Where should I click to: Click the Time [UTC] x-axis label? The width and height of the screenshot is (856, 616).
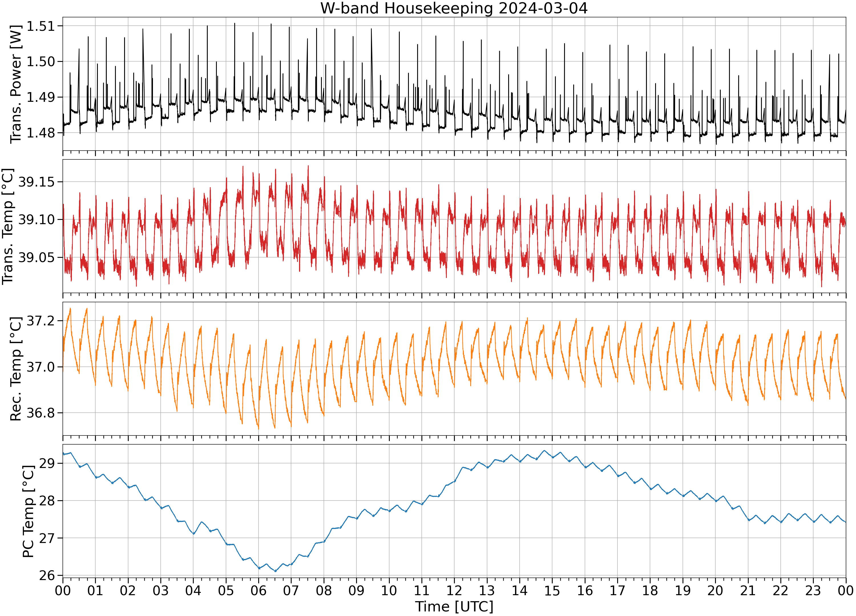click(x=454, y=607)
